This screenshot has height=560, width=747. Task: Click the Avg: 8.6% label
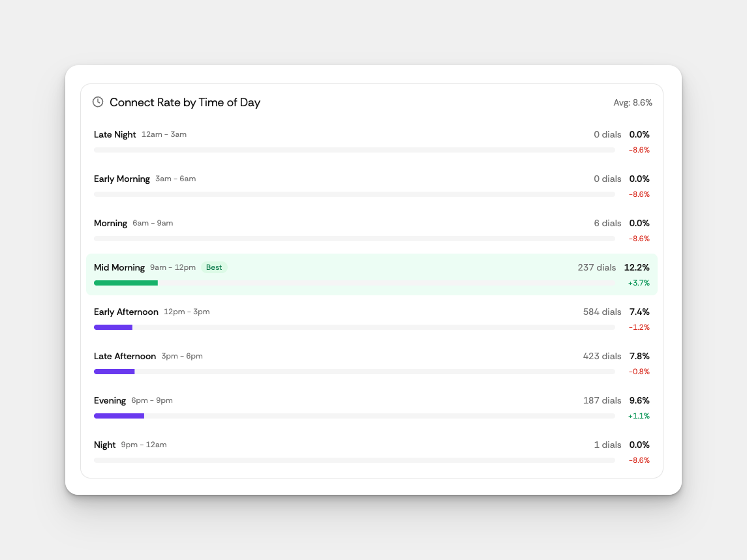coord(632,102)
